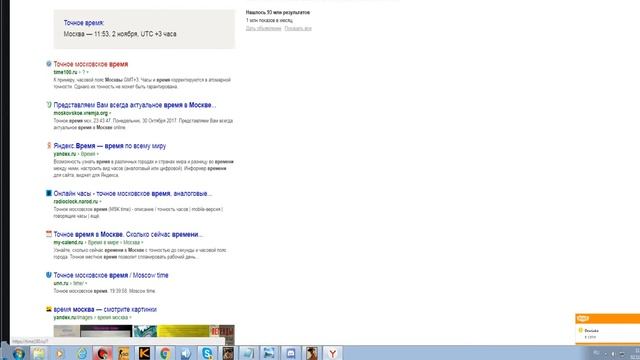This screenshot has width=640, height=360.
Task: Launch Windows Media Player from taskbar
Action: click(60, 353)
